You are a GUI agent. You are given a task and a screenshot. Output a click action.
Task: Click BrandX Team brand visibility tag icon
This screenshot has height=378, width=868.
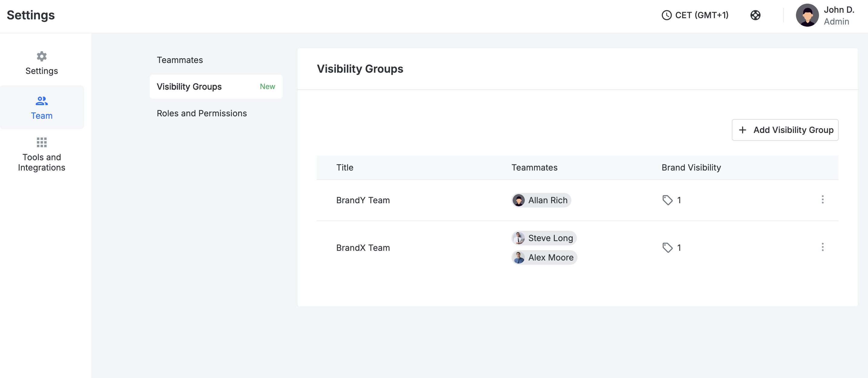[x=667, y=247]
